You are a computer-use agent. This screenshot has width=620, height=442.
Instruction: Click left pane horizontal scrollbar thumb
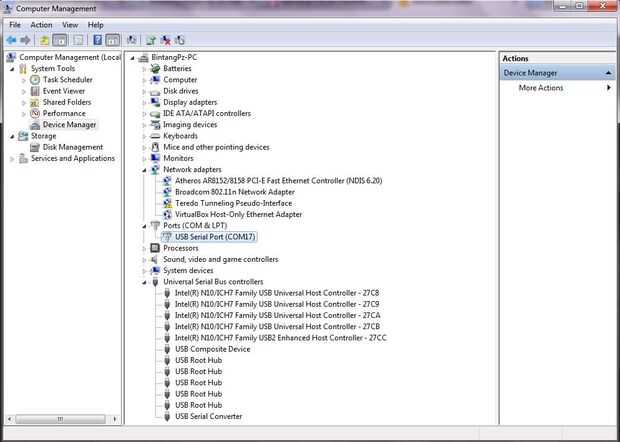(x=60, y=419)
